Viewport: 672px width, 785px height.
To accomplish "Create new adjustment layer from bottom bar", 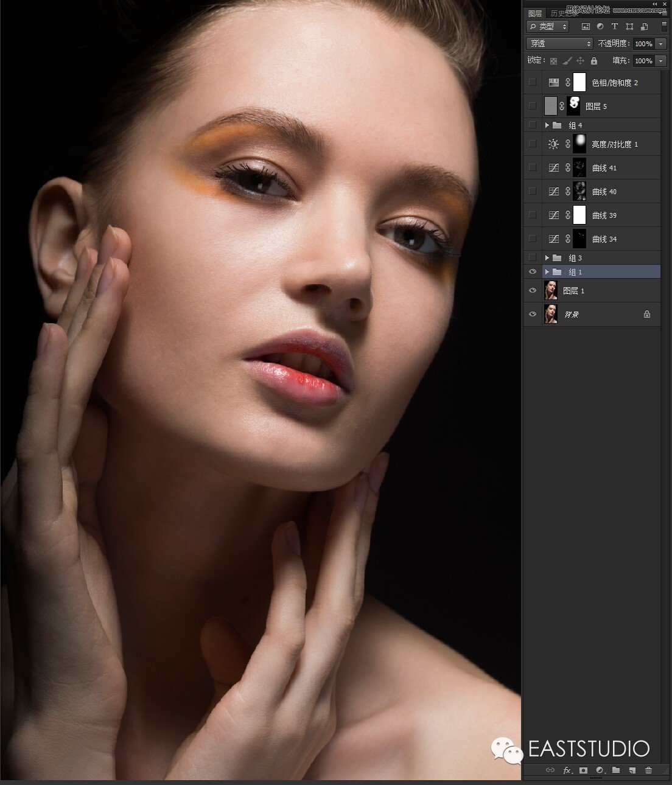I will click(x=600, y=770).
